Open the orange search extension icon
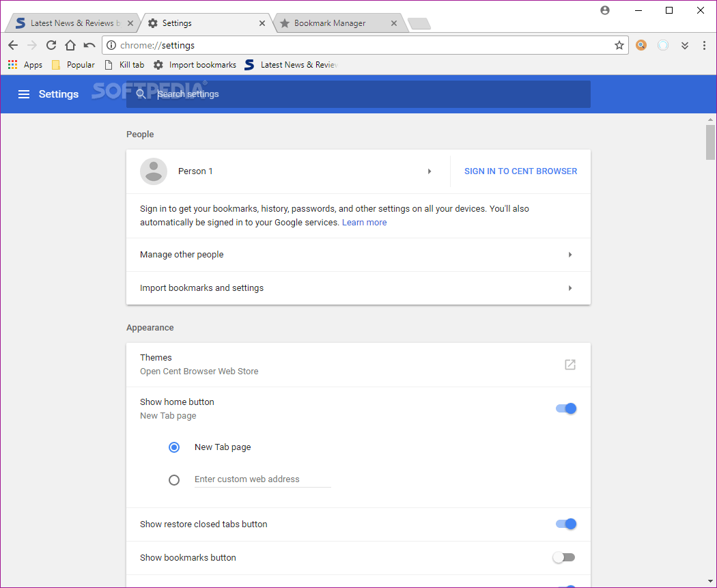Viewport: 717px width, 588px height. pos(641,45)
